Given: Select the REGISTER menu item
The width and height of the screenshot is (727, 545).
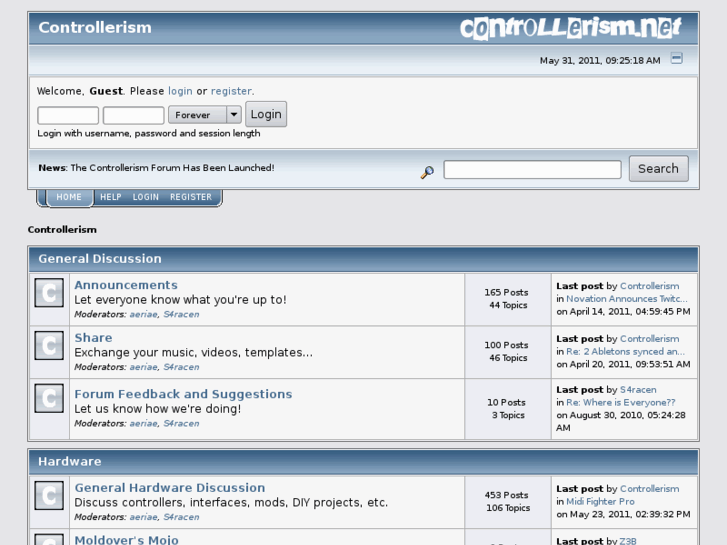Looking at the screenshot, I should (191, 197).
